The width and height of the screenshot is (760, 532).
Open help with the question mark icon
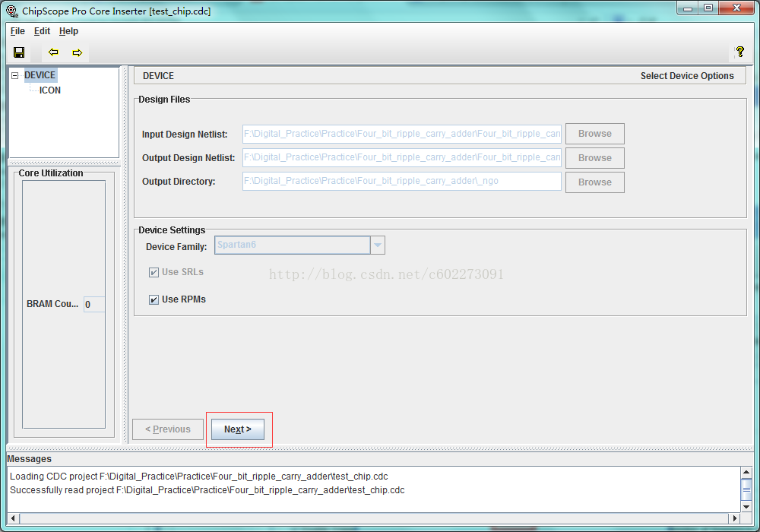pos(739,52)
